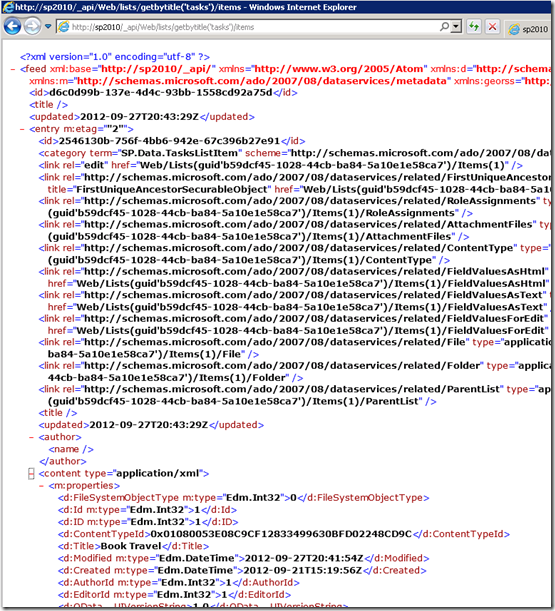Image resolution: width=555 pixels, height=611 pixels.
Task: Click the d:ContentTypeId value
Action: [281, 534]
